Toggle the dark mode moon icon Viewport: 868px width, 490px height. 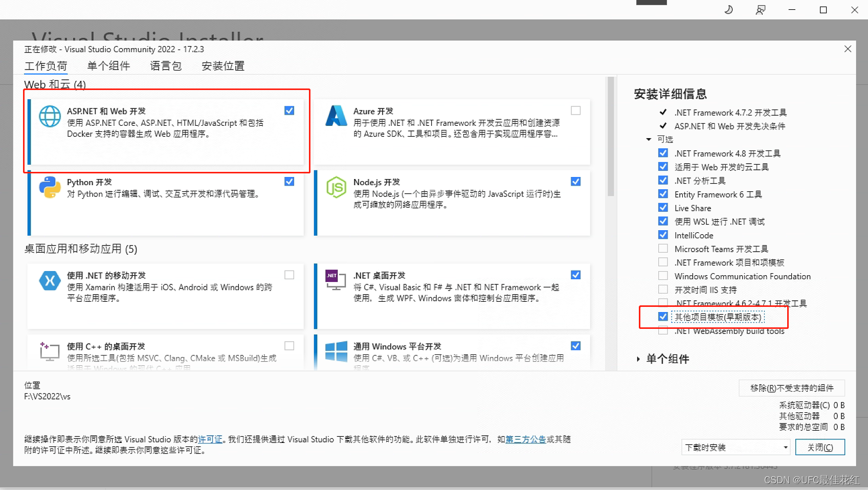click(729, 10)
